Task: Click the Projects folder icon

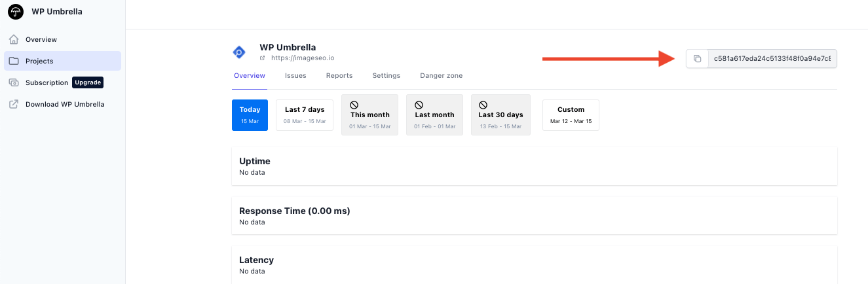Action: click(14, 61)
